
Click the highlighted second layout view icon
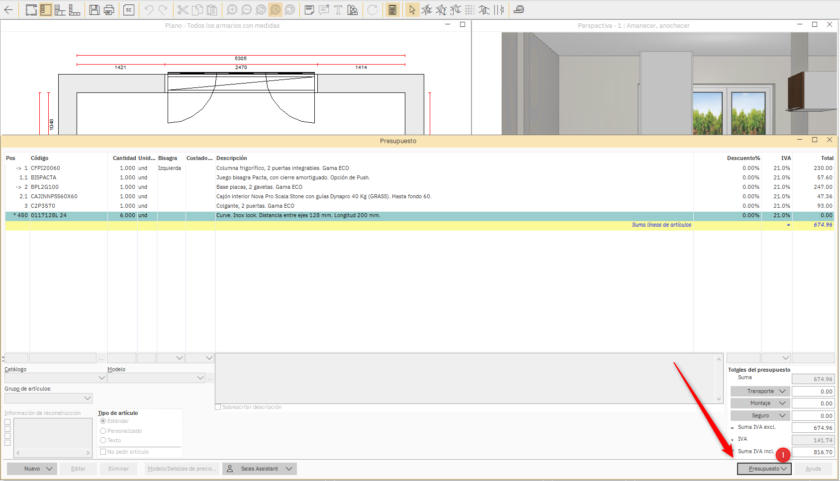click(46, 10)
